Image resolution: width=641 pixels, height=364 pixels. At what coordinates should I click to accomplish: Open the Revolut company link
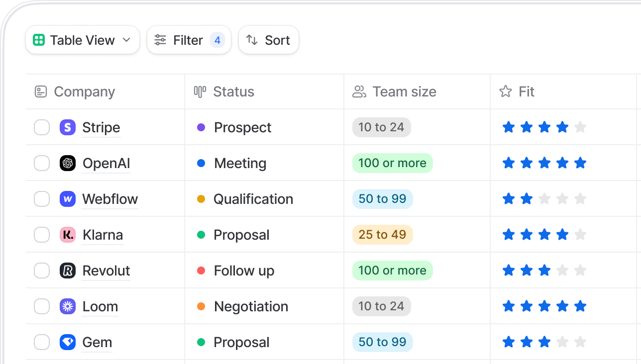[106, 271]
